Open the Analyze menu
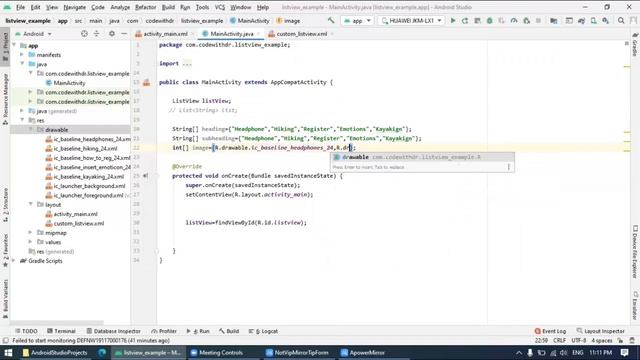This screenshot has height=360, width=640. click(x=120, y=7)
